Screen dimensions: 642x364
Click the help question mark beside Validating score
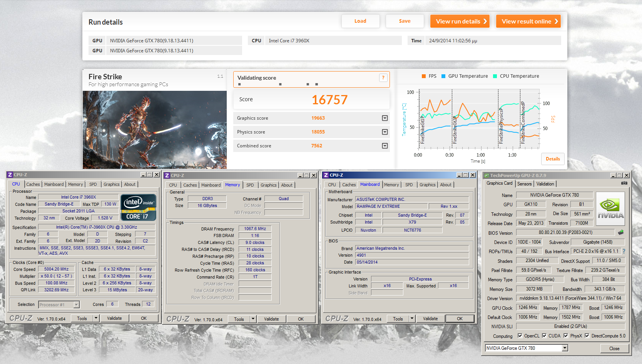(383, 78)
